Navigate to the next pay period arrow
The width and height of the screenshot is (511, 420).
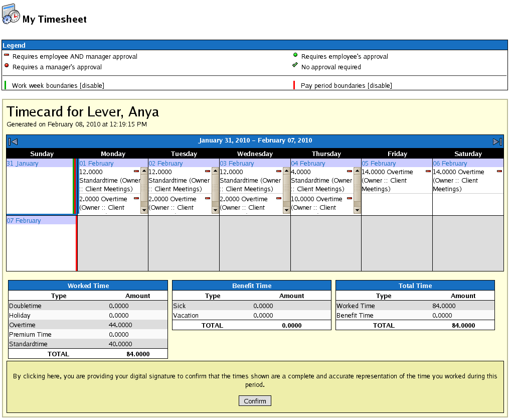(x=497, y=141)
